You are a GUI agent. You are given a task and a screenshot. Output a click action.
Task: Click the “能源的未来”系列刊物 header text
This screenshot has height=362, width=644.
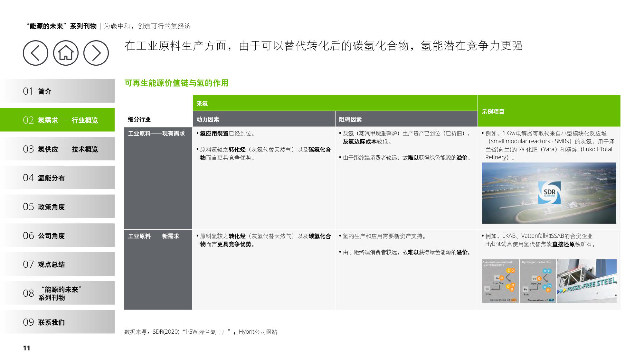(61, 26)
